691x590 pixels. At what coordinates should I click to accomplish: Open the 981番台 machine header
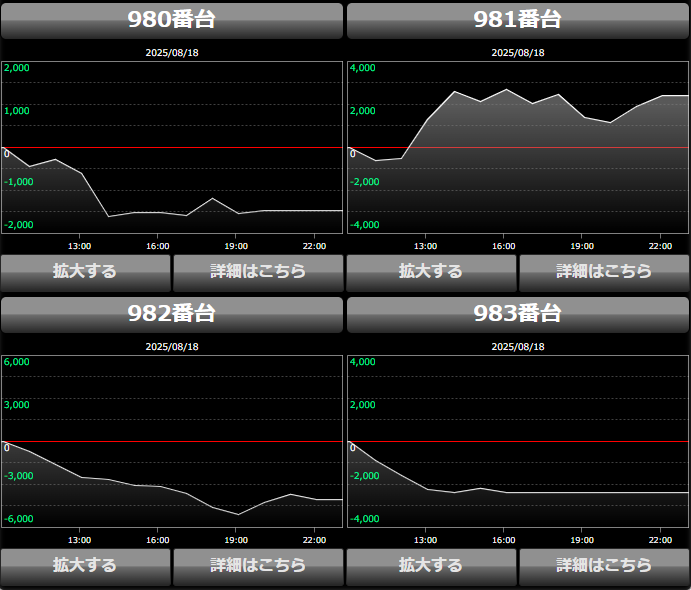click(x=518, y=21)
